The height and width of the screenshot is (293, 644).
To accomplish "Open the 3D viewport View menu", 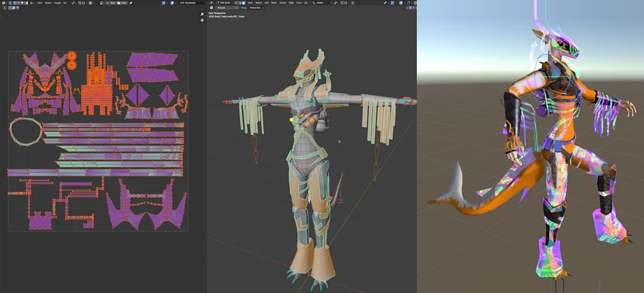I will (250, 3).
